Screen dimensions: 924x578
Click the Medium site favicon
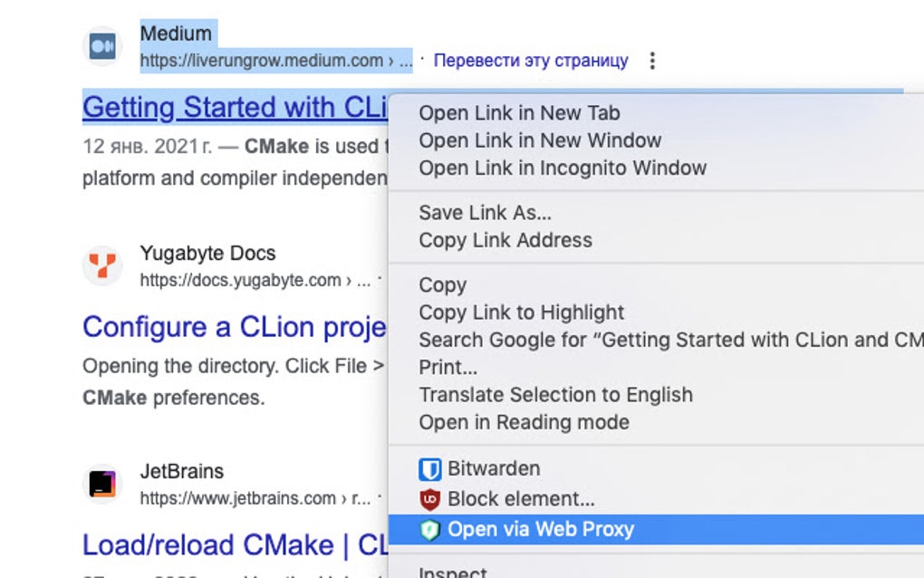[102, 46]
